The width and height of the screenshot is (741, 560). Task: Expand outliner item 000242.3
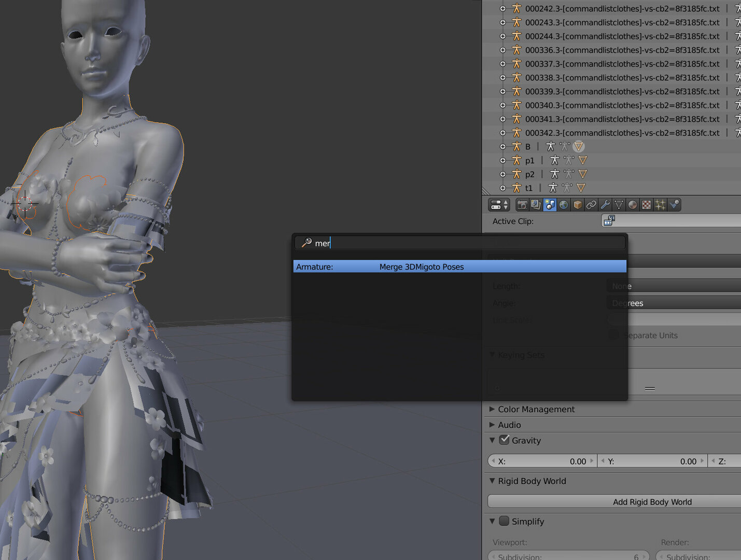(502, 9)
